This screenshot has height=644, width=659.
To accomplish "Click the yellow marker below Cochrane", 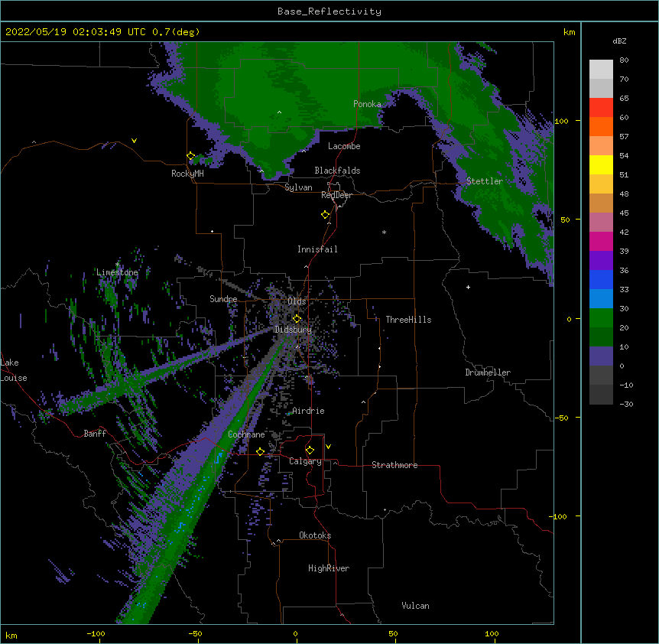I will 260,451.
